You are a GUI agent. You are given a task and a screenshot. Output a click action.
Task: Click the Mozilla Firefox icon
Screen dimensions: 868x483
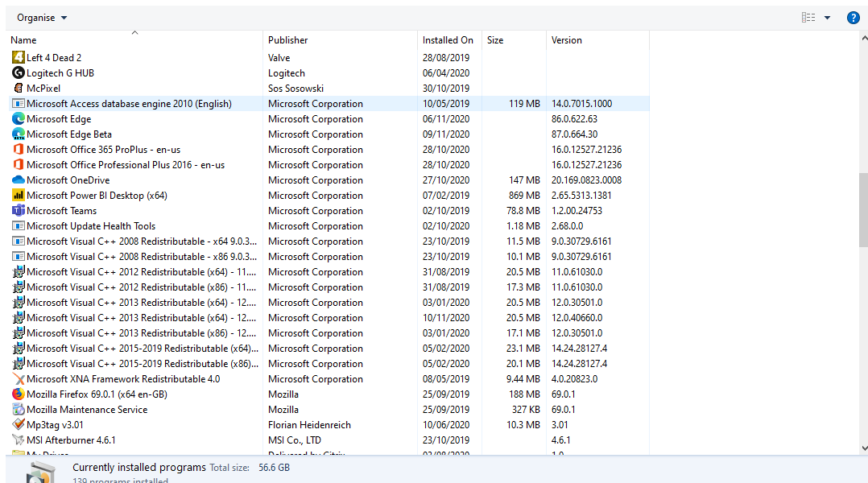coord(19,394)
